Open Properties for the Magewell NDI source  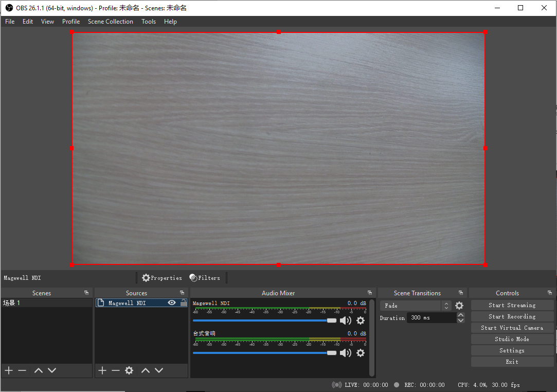point(162,278)
